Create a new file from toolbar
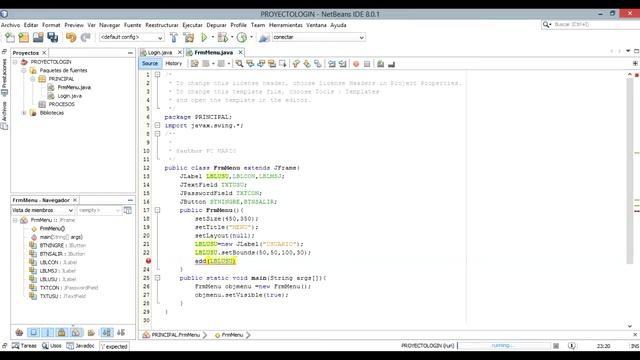 (x=10, y=38)
